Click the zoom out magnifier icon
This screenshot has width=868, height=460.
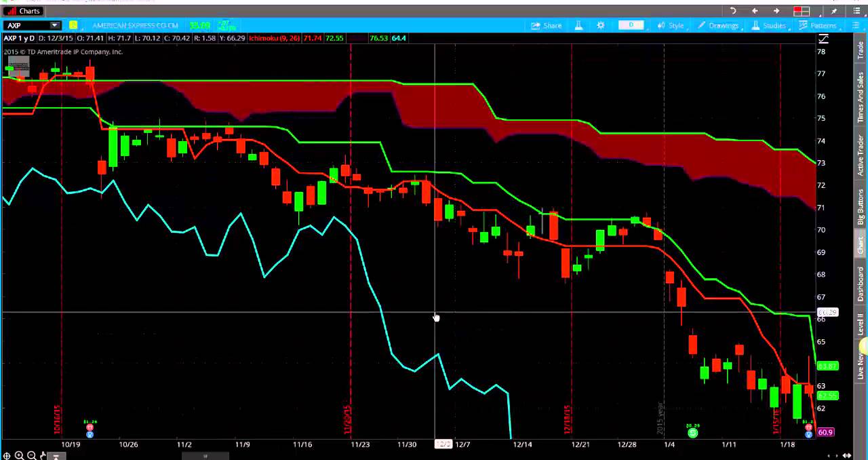click(x=31, y=456)
